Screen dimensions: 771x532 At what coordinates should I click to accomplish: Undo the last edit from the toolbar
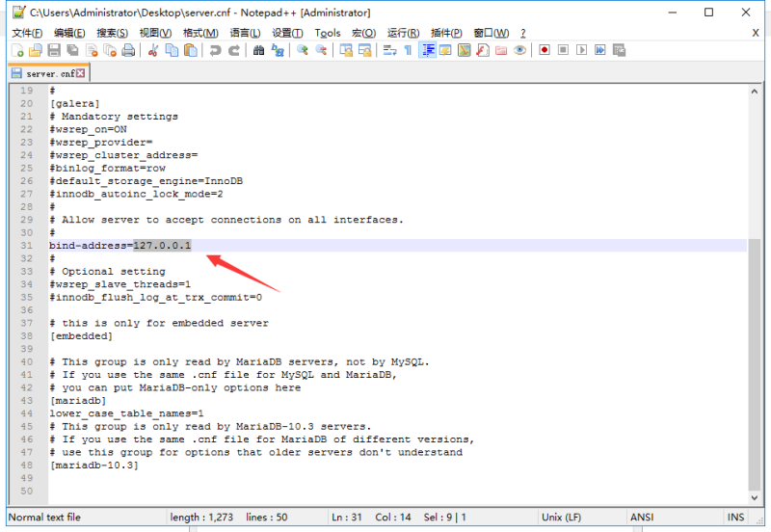215,50
